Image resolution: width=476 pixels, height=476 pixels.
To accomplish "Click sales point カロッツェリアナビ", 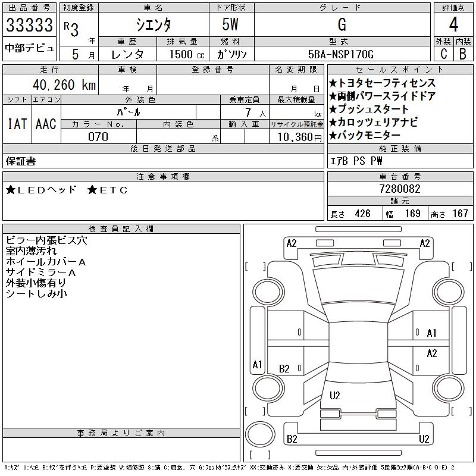I will click(x=374, y=122).
